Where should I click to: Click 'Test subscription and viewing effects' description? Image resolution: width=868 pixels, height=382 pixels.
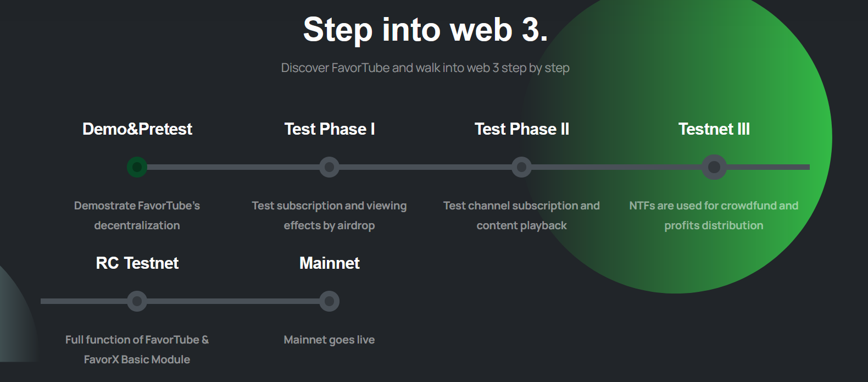point(329,215)
